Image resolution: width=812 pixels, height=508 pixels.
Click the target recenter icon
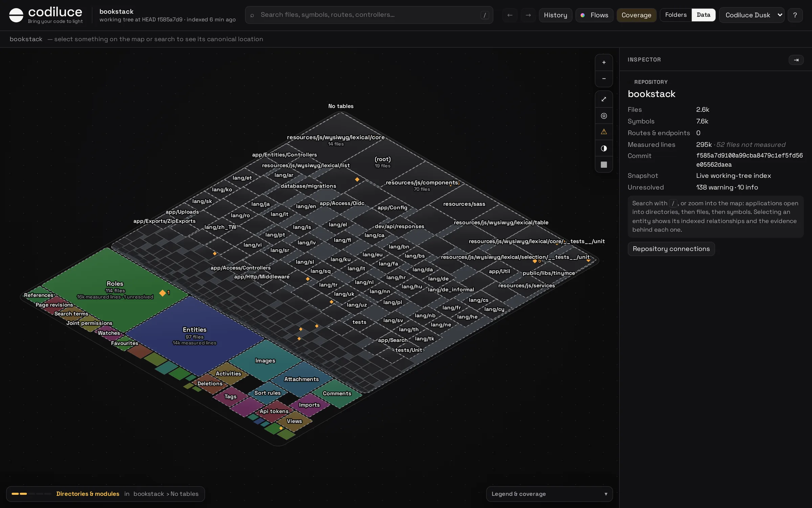(604, 116)
